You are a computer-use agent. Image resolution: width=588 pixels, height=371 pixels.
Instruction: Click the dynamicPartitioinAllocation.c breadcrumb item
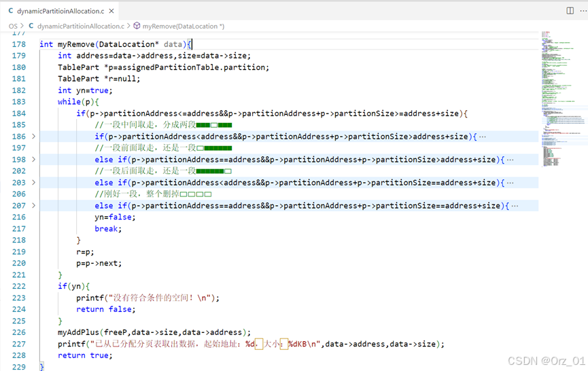click(x=81, y=26)
